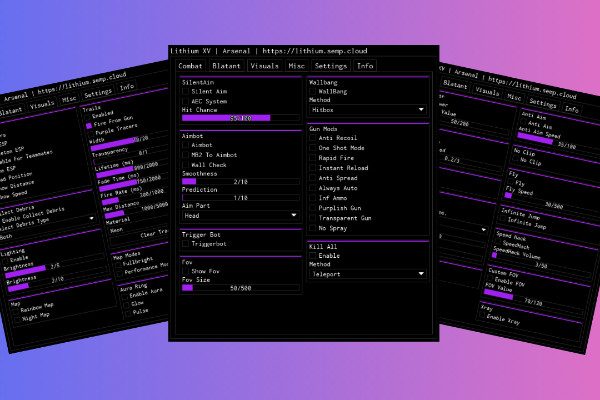Screen dimensions: 600x400
Task: Check the No Spray box
Action: 313,228
